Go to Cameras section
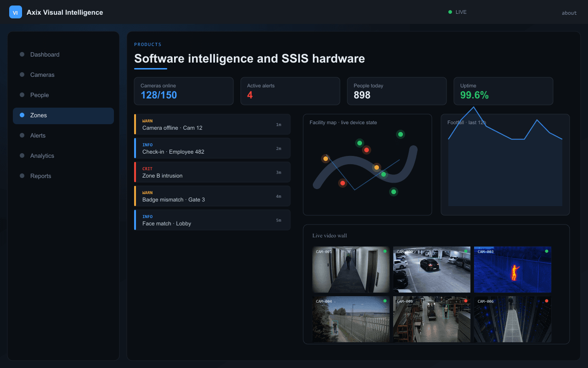 (x=63, y=75)
